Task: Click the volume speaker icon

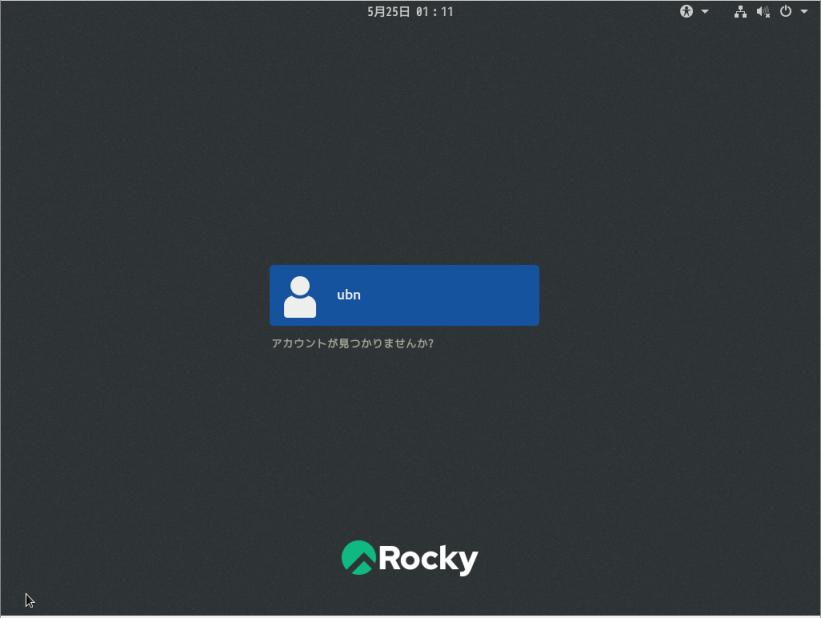Action: tap(763, 12)
